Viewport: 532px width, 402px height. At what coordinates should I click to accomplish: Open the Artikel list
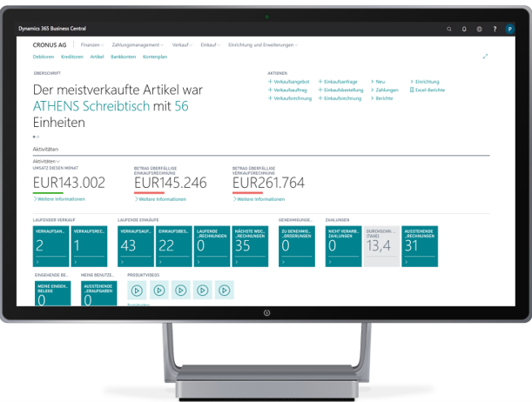[x=97, y=57]
